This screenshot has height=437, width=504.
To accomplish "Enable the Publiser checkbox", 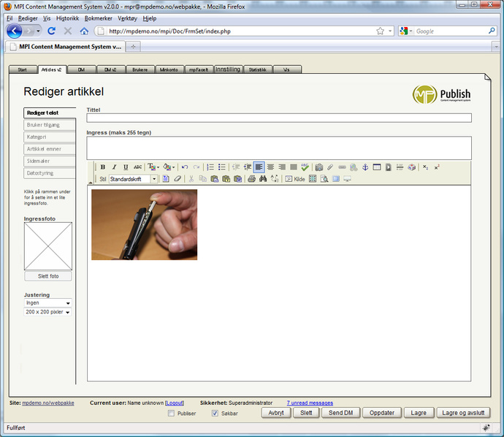I will (x=171, y=413).
